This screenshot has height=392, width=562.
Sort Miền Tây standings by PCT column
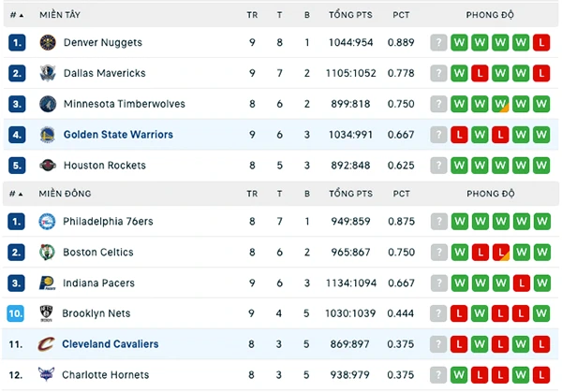401,15
